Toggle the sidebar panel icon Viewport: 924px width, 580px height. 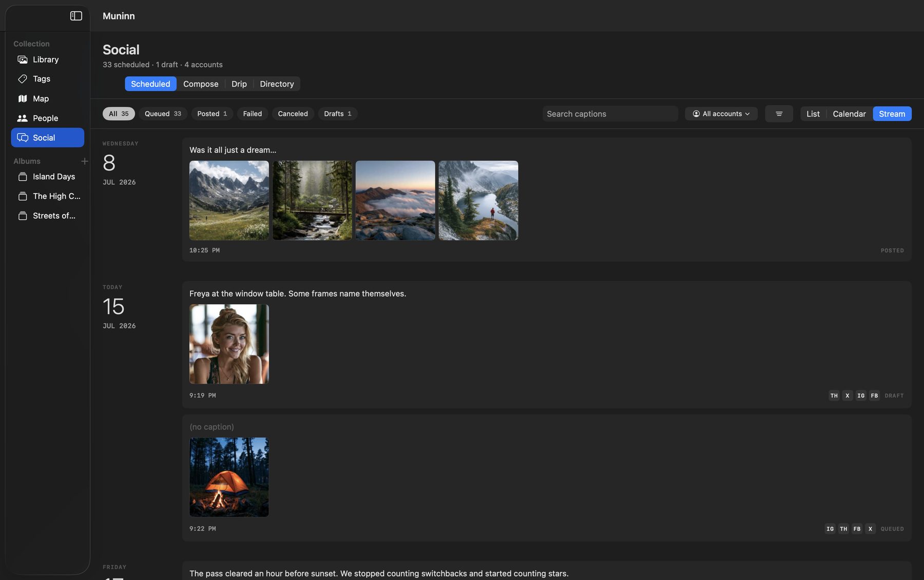(76, 16)
